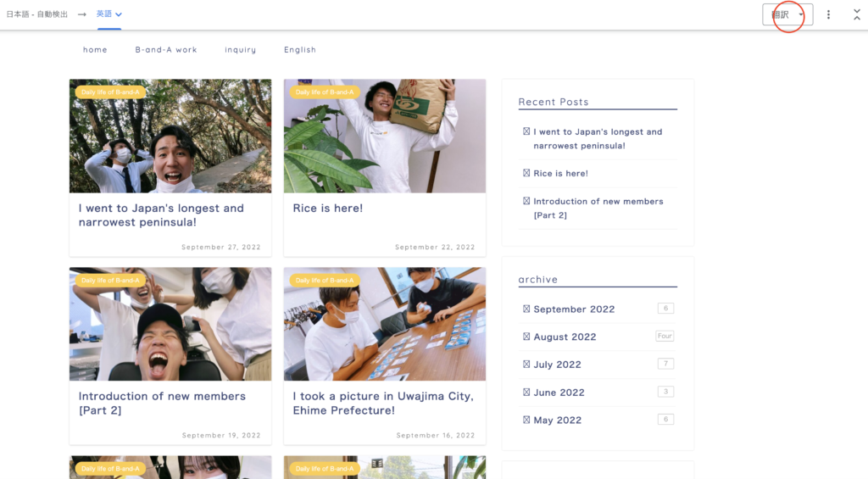Click the icon beside September 2022
The height and width of the screenshot is (479, 868).
pos(526,309)
